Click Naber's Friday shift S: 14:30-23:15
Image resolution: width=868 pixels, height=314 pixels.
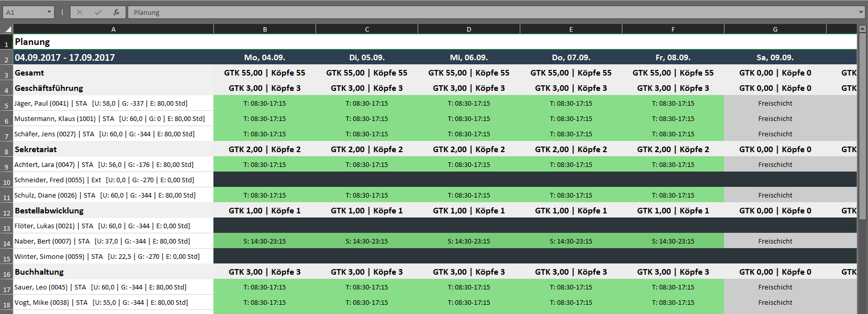pyautogui.click(x=673, y=241)
